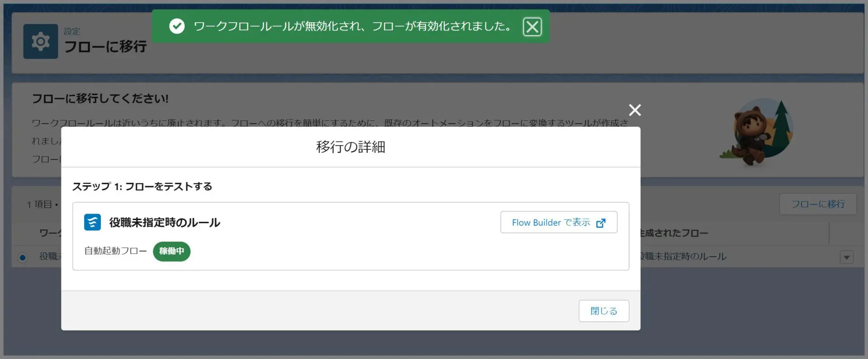
Task: Click the 生成されたフロー column header
Action: [x=674, y=233]
